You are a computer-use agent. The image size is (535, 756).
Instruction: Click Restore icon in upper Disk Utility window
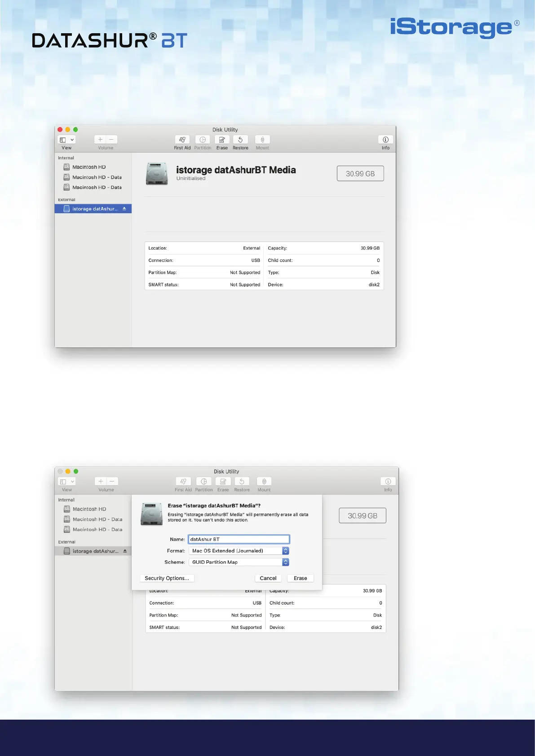[240, 140]
